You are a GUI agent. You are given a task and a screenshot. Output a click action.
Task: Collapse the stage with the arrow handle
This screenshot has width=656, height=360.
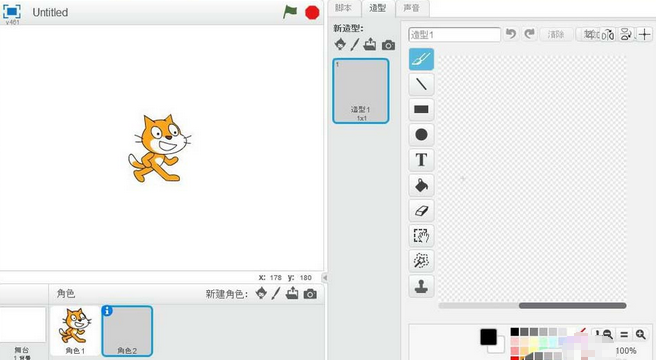pos(325,277)
